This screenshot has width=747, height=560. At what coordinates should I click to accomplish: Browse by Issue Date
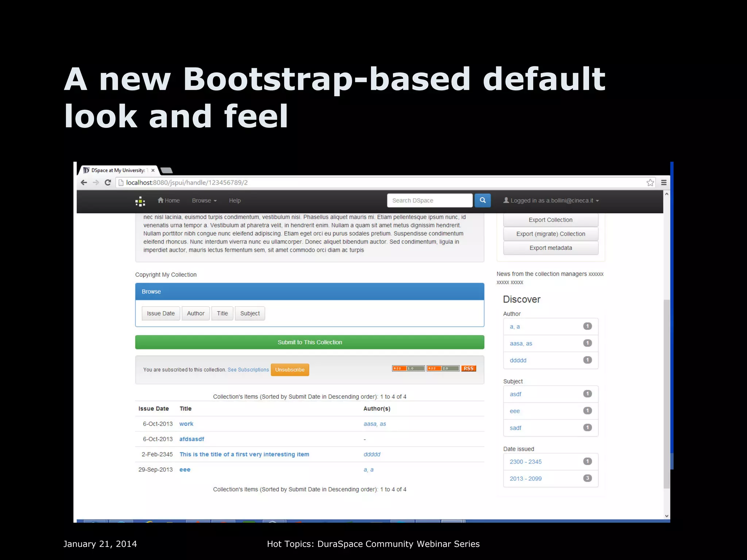click(161, 313)
